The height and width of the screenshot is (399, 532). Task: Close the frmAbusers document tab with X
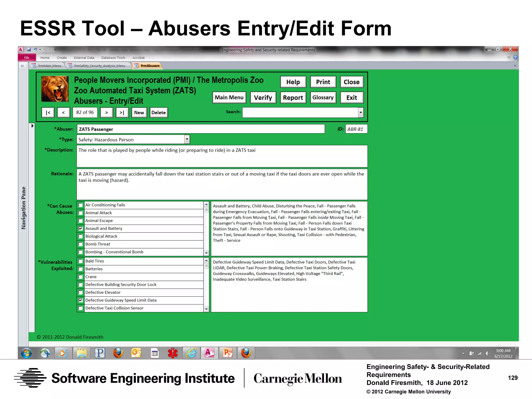point(515,66)
